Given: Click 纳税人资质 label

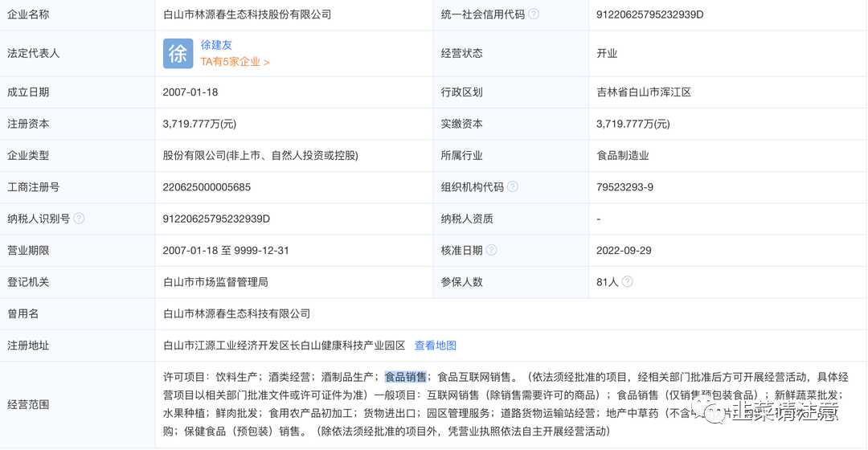Looking at the screenshot, I should (x=467, y=219).
